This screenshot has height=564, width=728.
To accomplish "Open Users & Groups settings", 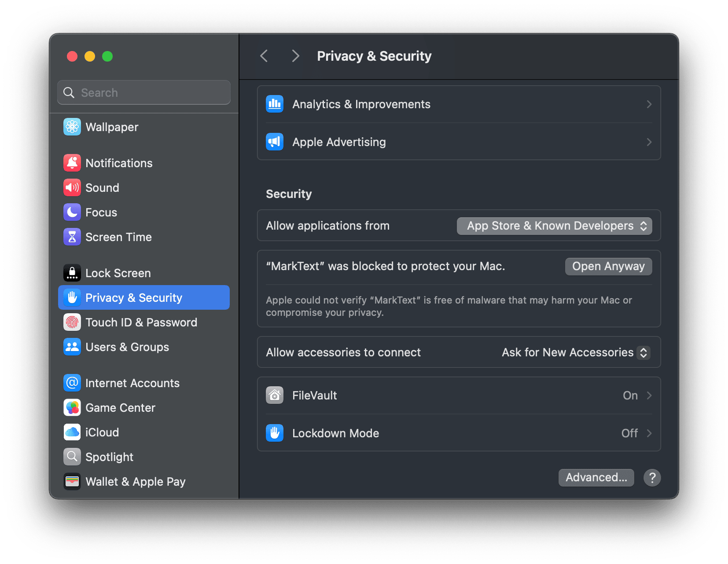I will coord(144,347).
